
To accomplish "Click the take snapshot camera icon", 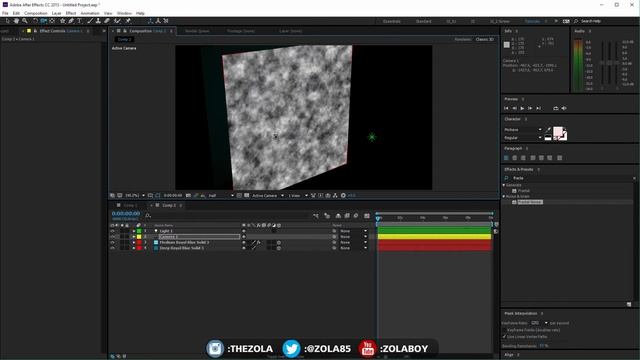I will click(188, 196).
